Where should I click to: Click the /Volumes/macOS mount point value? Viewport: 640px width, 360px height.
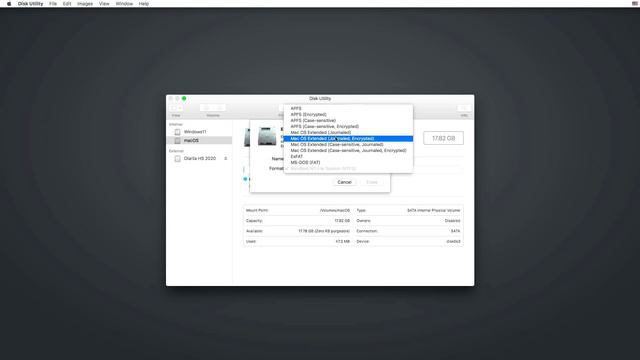click(335, 211)
